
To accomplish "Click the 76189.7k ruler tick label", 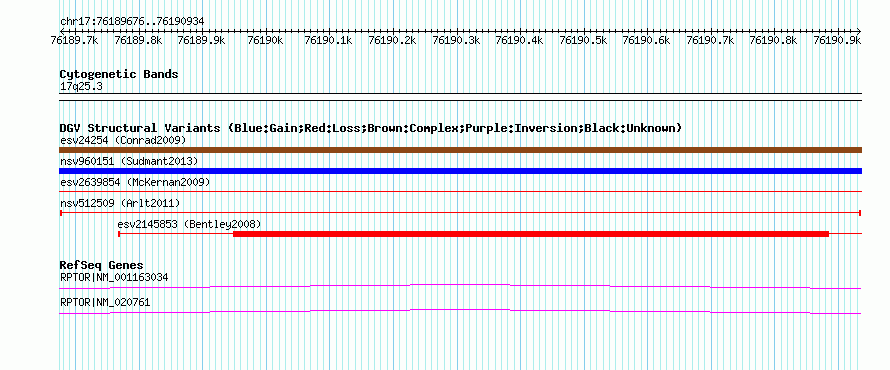I will [x=74, y=40].
